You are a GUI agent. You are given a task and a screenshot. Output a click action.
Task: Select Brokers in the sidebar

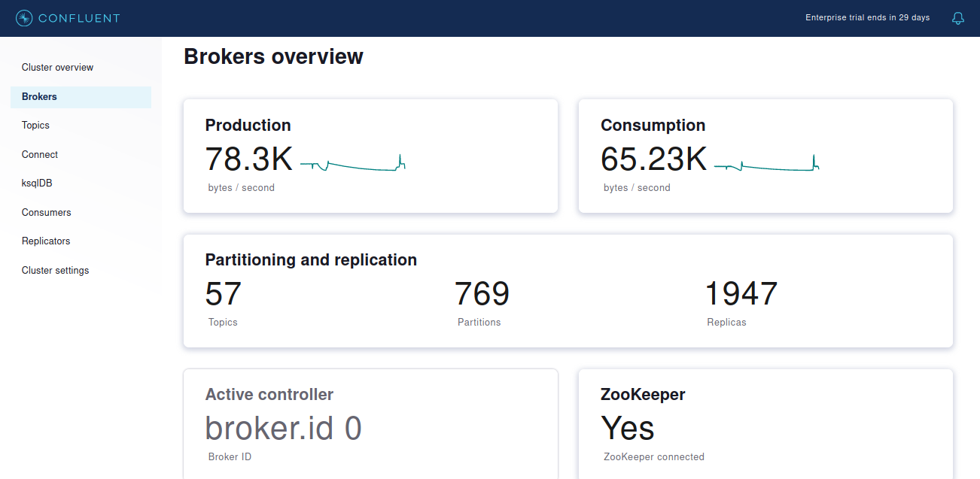(40, 97)
